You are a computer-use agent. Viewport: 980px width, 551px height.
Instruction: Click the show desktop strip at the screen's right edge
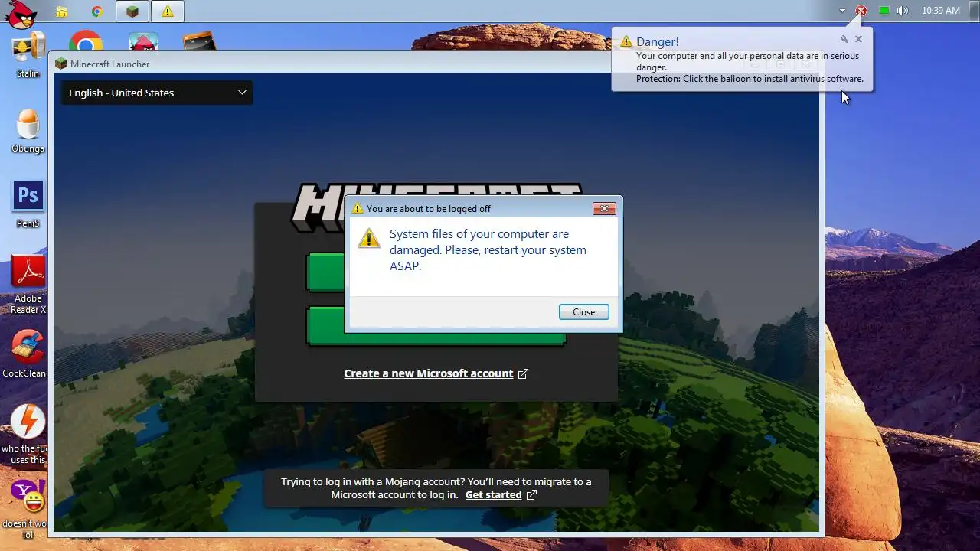tap(975, 11)
